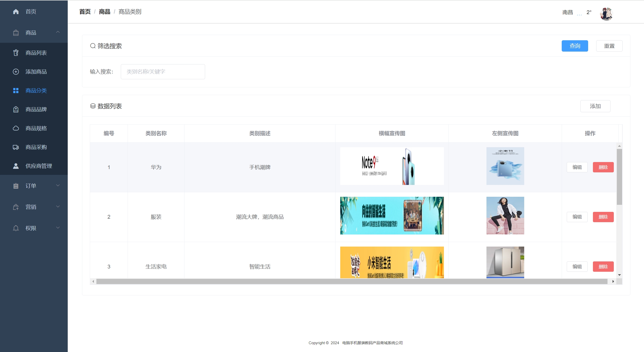Click the 供应商管理 person icon

coord(16,166)
